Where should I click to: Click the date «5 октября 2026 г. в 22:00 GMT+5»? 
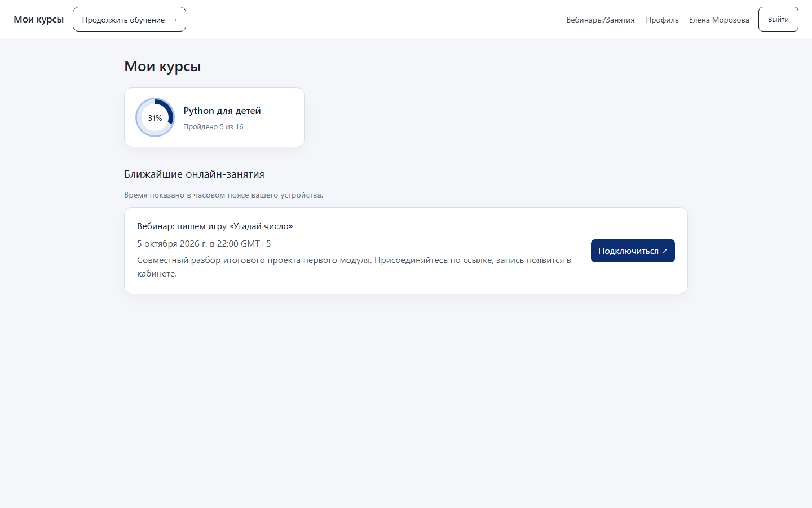click(x=204, y=244)
